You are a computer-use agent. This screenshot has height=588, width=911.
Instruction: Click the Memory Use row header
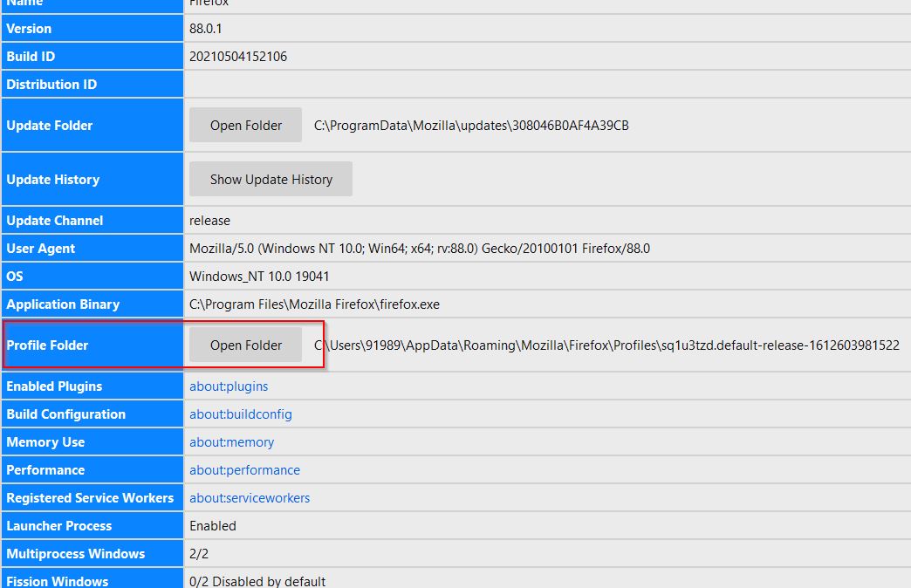pos(92,441)
